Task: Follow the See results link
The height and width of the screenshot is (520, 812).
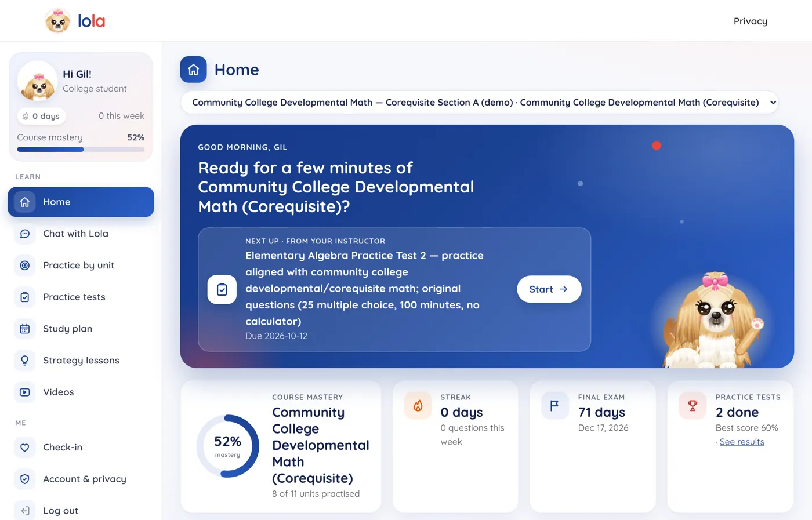Action: click(x=742, y=442)
